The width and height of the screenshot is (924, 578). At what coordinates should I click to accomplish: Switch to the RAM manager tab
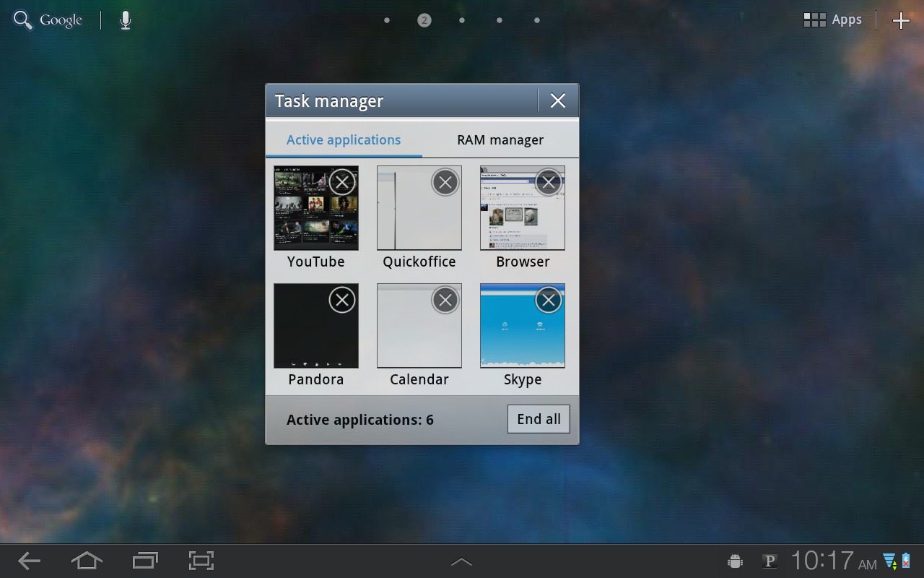(500, 140)
